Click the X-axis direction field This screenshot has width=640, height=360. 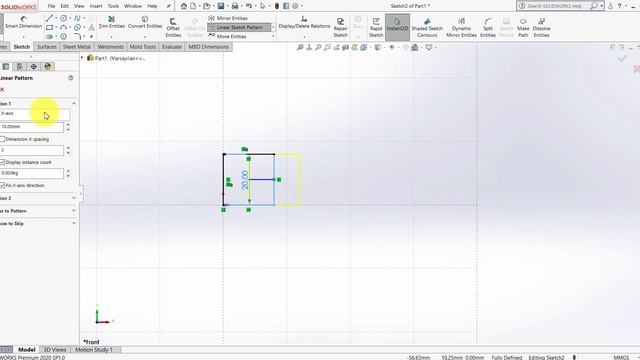(35, 114)
